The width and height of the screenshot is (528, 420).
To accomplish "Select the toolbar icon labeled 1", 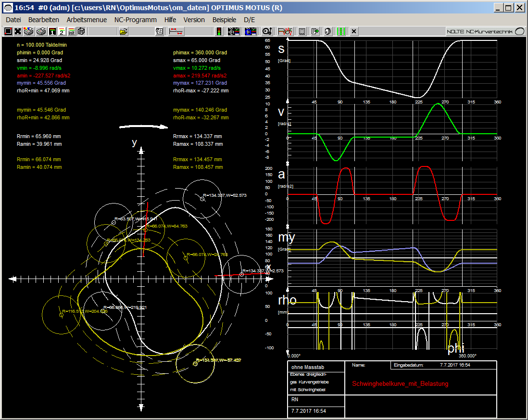I will coord(52,31).
